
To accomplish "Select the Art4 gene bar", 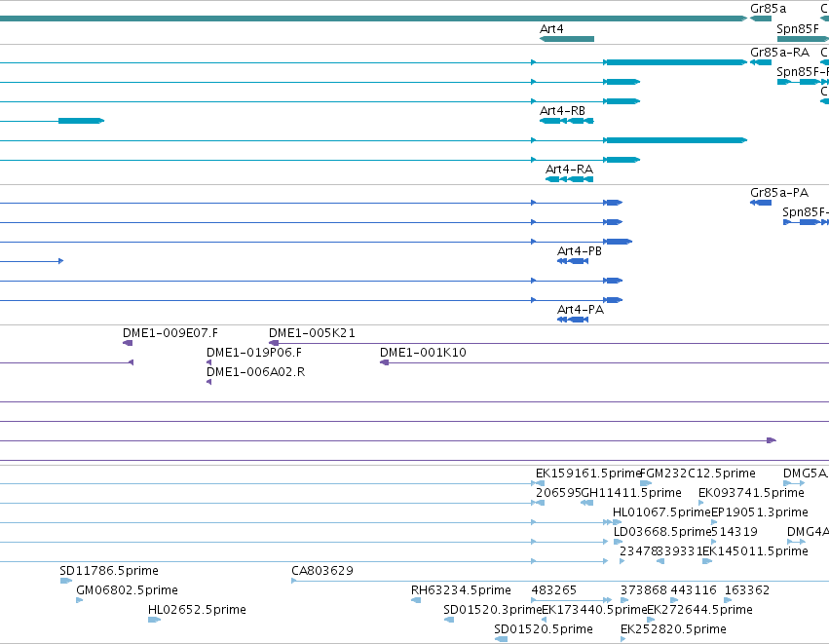I will click(x=567, y=39).
